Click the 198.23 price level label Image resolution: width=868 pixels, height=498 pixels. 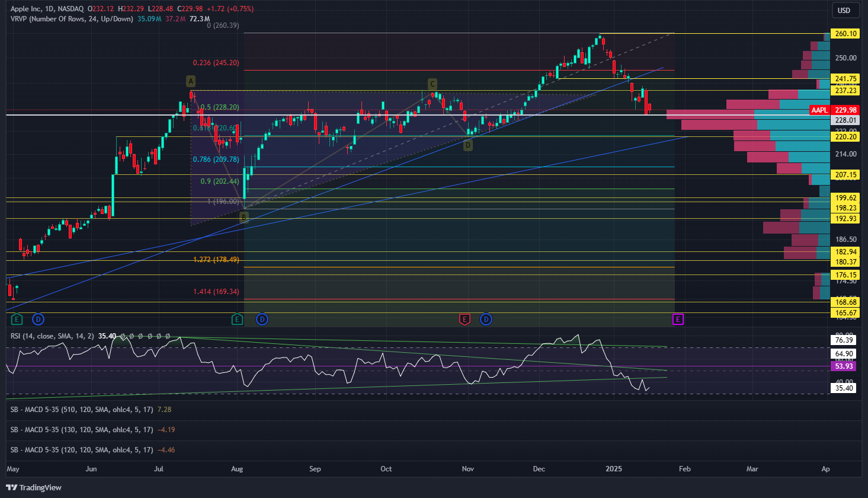pyautogui.click(x=845, y=208)
